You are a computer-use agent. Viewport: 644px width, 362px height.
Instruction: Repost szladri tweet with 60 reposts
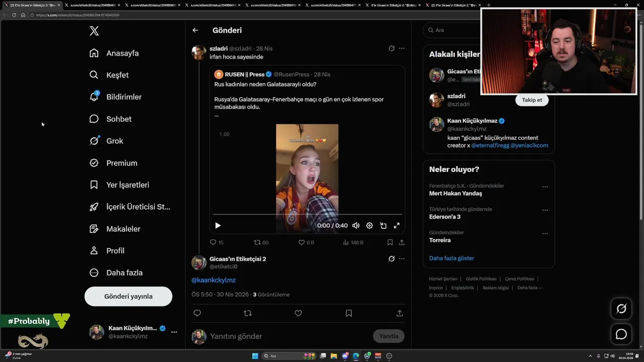point(261,242)
